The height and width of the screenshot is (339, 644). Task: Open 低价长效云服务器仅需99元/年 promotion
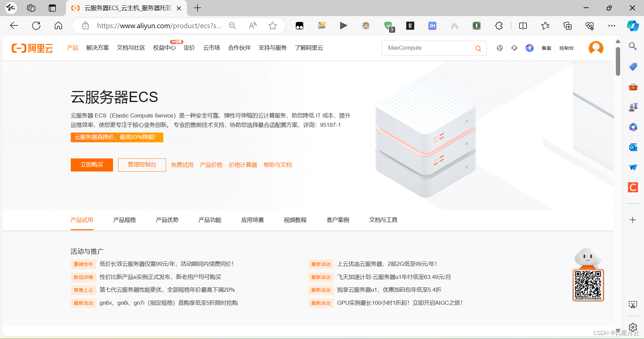(x=167, y=264)
